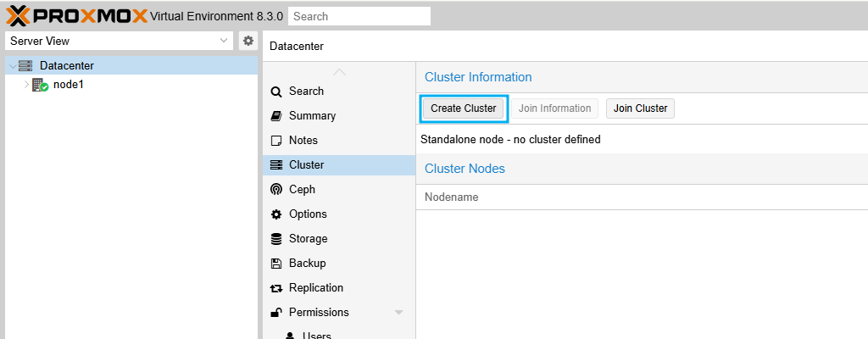Select node1 in the server tree
The width and height of the screenshot is (868, 339).
(131, 86)
